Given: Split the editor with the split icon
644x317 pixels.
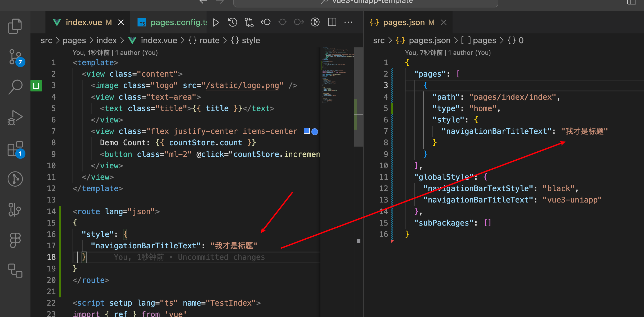Looking at the screenshot, I should click(x=332, y=22).
